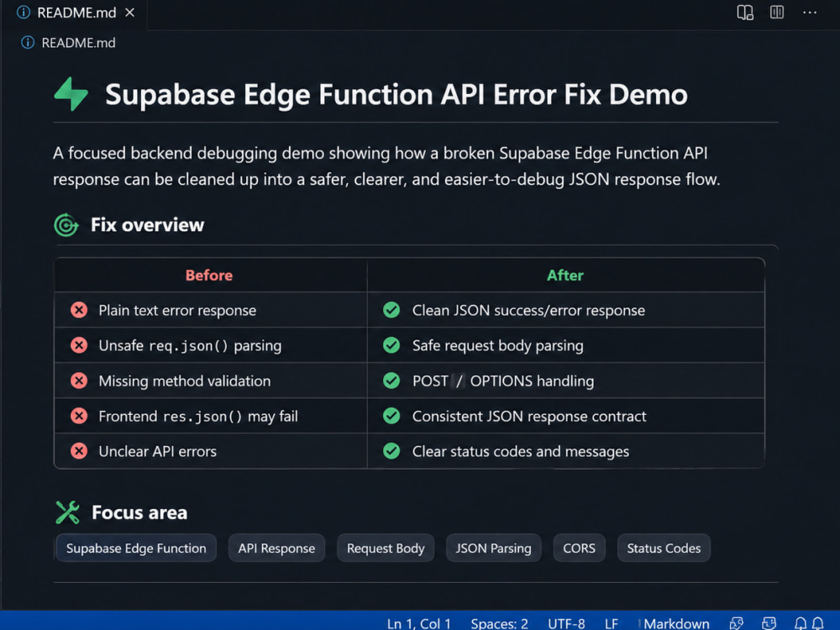Click the red X beside Plain text error response

click(x=79, y=310)
